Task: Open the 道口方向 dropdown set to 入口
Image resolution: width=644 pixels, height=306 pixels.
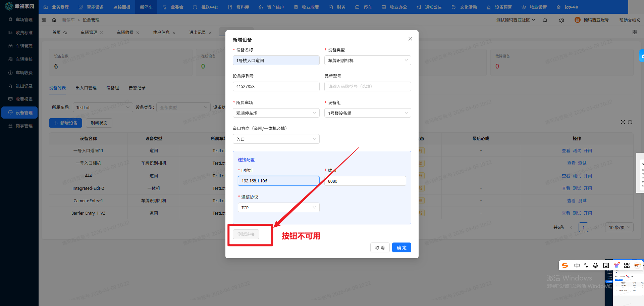Action: pos(276,139)
